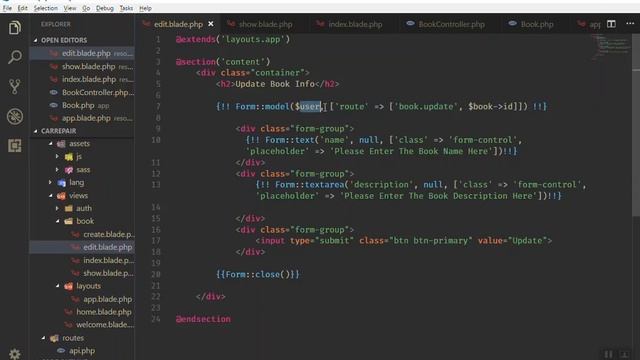Open the Tasks menu
640x360 pixels.
click(x=126, y=8)
